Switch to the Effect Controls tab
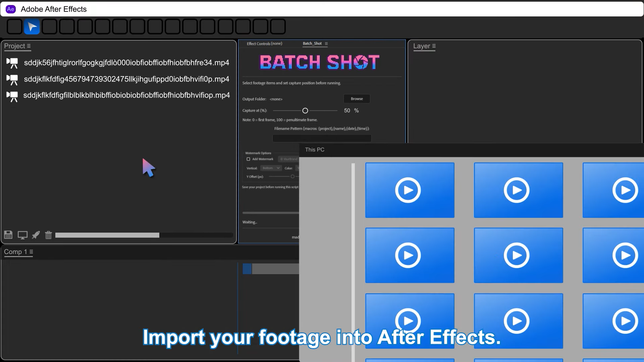This screenshot has height=362, width=644. pos(264,44)
